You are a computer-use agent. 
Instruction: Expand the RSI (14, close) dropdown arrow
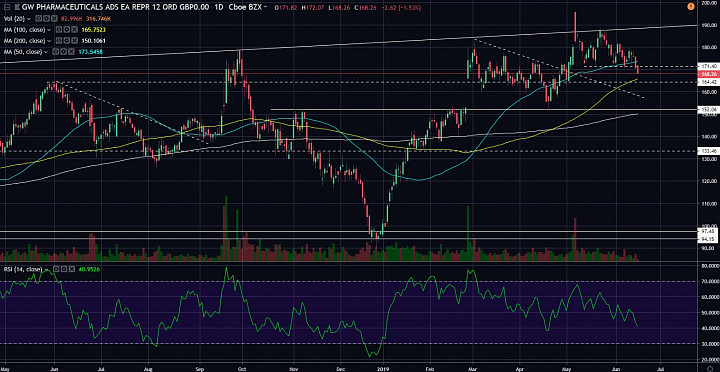pos(46,270)
